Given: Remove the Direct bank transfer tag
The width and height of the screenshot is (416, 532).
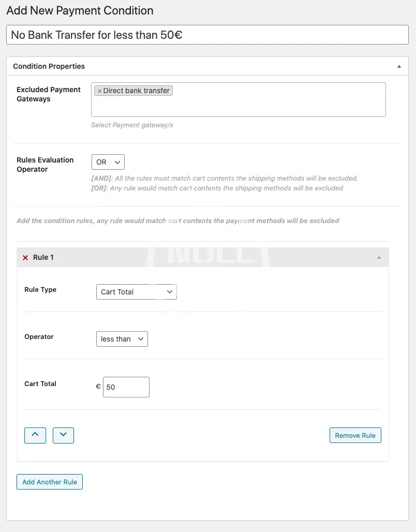Looking at the screenshot, I should 100,91.
